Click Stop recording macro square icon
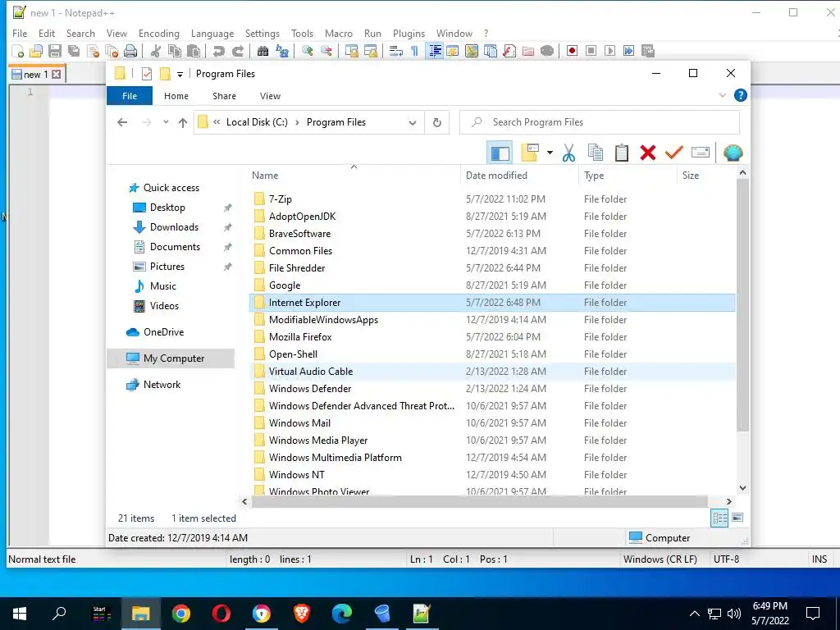840x630 pixels. [x=591, y=51]
